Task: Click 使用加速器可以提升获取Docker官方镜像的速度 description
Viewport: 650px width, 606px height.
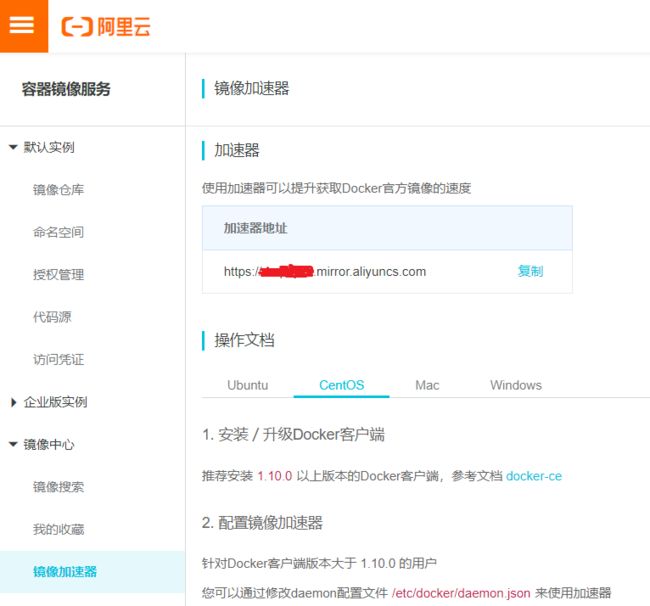Action: coord(337,188)
